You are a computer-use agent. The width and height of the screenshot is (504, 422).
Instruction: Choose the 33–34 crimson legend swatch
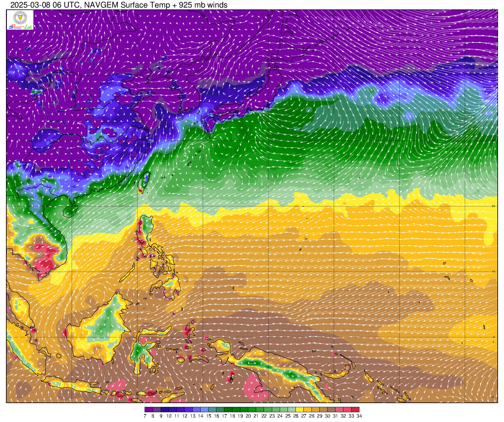tap(355, 410)
